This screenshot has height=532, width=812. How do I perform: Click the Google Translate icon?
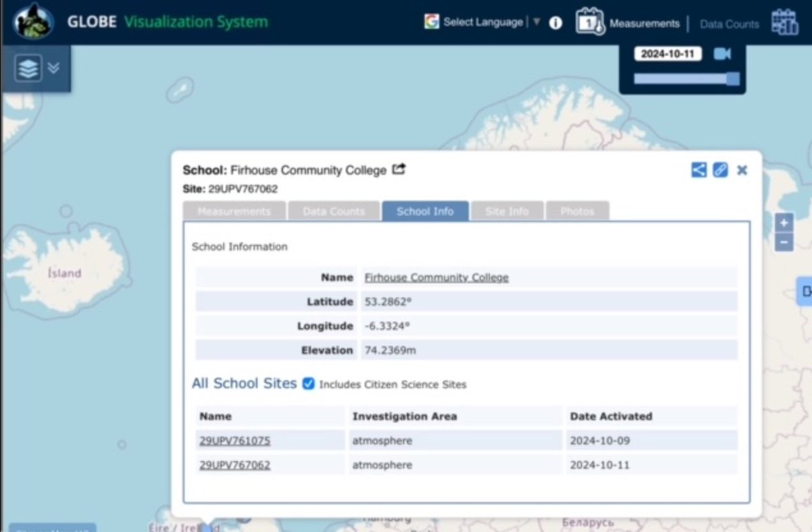coord(431,22)
